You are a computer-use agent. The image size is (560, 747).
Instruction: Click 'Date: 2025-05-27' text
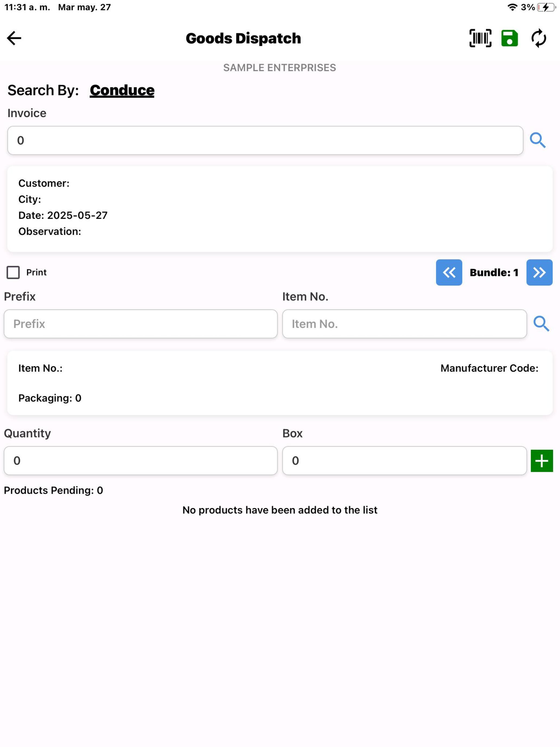tap(63, 216)
